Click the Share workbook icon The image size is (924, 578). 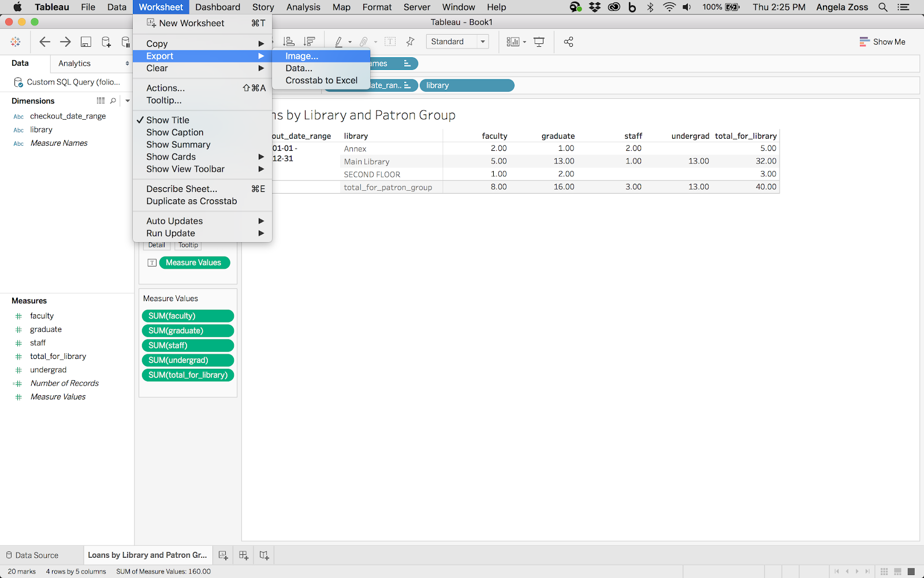pyautogui.click(x=568, y=42)
